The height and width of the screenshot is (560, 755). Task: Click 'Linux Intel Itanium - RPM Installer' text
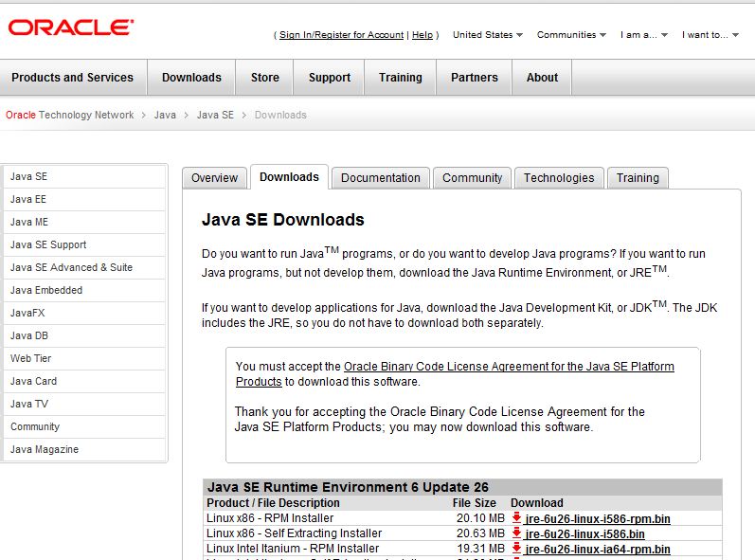coord(293,549)
